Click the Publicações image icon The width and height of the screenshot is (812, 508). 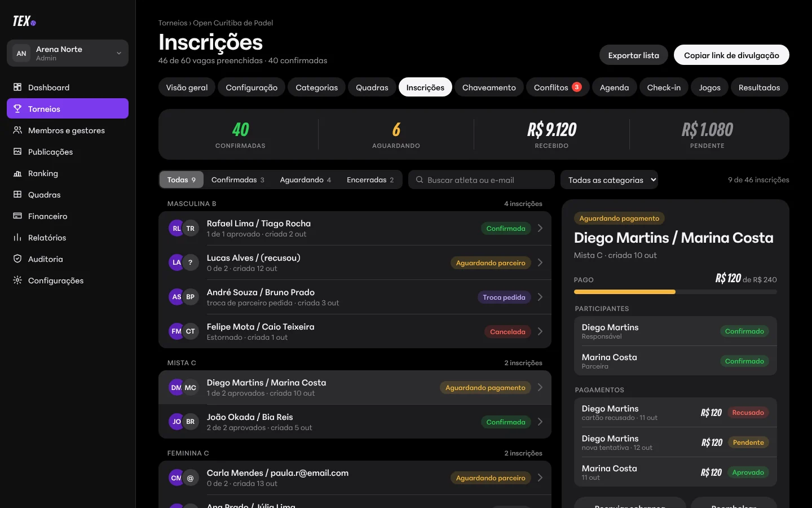pos(17,151)
